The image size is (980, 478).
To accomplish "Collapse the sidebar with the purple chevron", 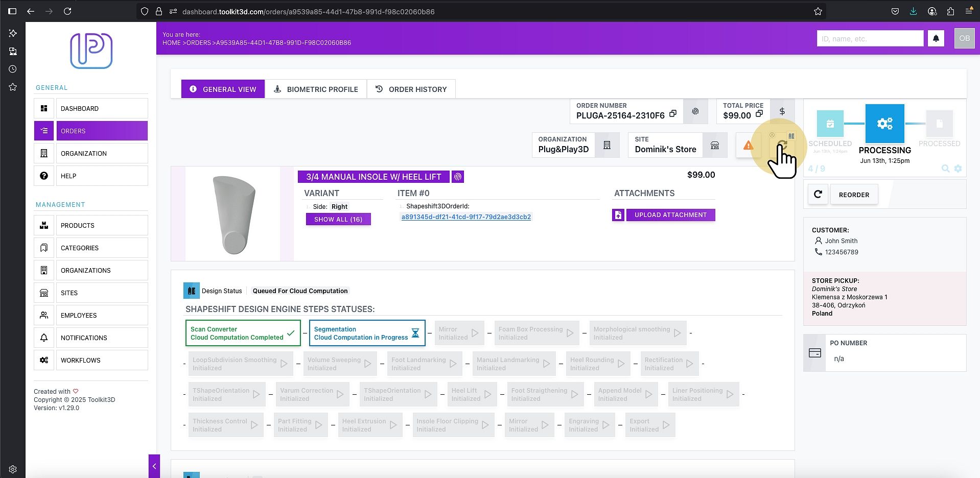I will click(x=154, y=466).
